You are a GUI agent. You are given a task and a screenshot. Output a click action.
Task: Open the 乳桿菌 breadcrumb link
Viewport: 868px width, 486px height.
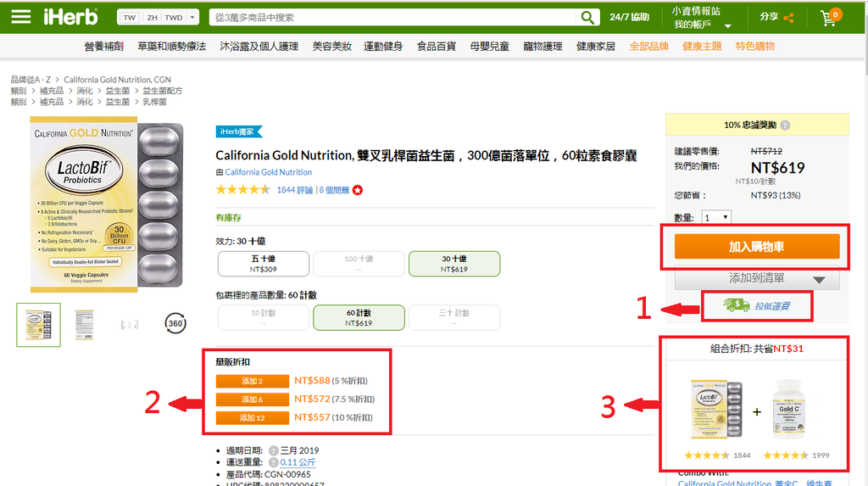(x=154, y=102)
